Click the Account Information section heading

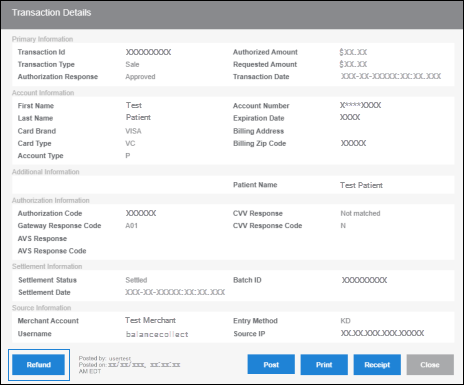(x=43, y=93)
